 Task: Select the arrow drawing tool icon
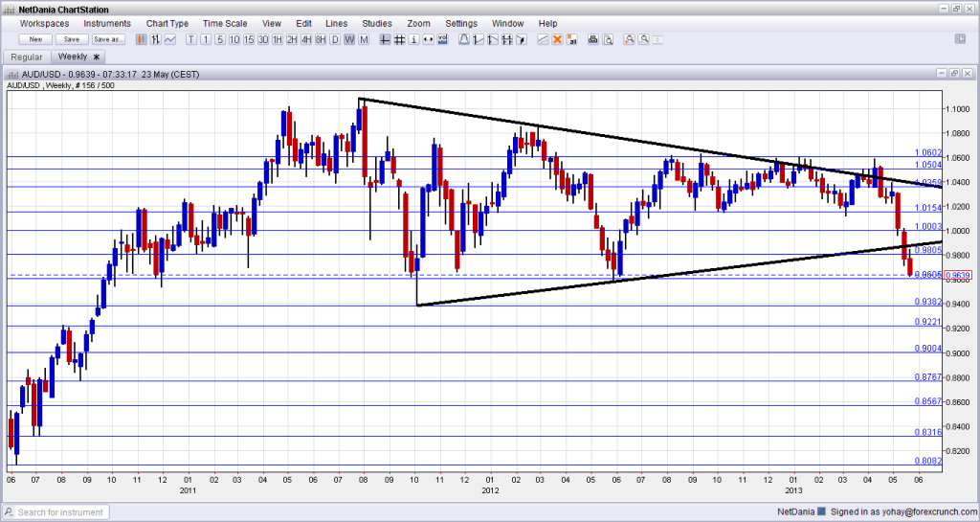click(522, 39)
